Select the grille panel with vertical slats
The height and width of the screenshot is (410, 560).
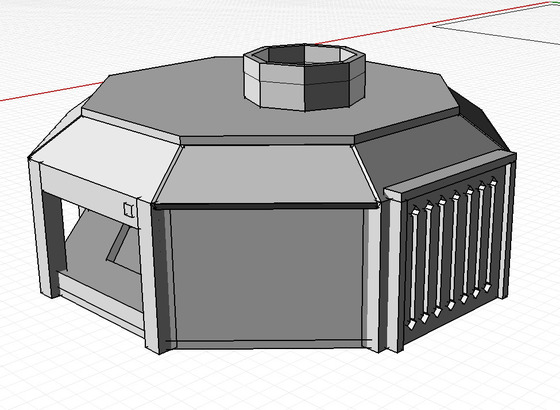(x=454, y=254)
